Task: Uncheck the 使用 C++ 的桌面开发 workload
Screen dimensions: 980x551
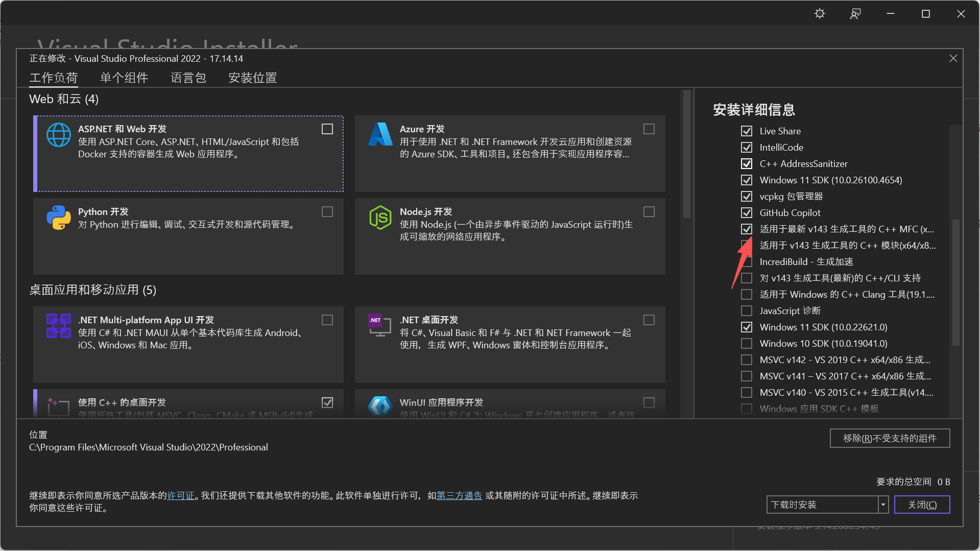Action: coord(327,403)
